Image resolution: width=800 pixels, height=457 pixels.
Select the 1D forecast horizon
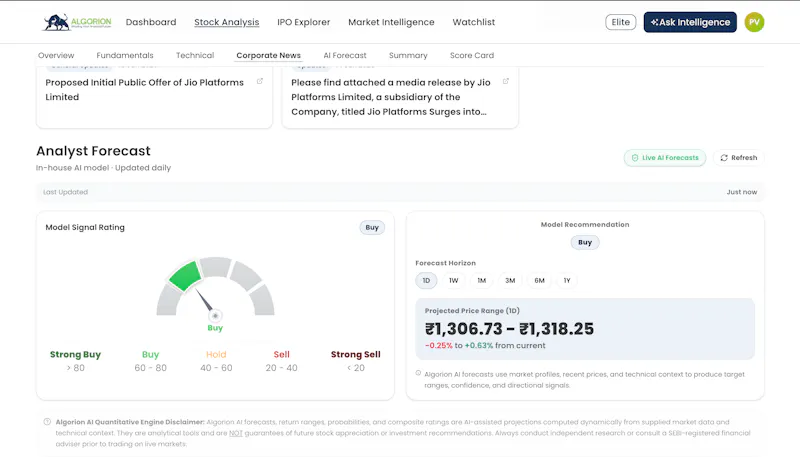click(426, 280)
